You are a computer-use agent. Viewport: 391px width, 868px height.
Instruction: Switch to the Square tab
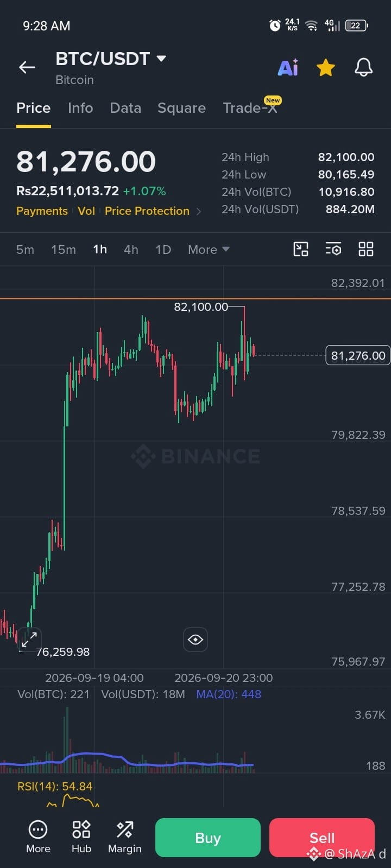(181, 108)
